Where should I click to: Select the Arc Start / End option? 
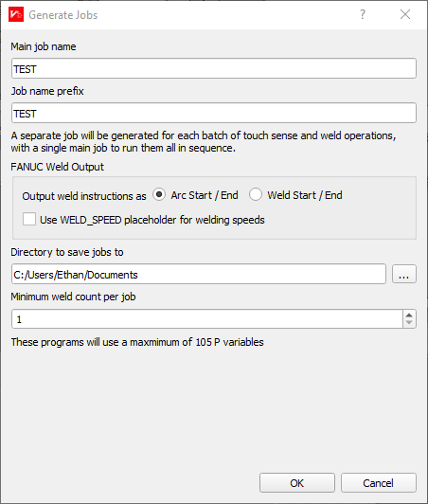159,195
